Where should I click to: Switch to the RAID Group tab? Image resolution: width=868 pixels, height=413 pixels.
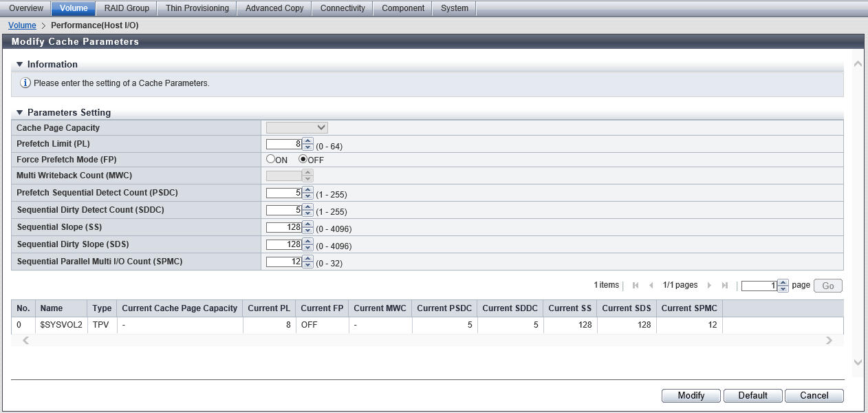(x=127, y=8)
